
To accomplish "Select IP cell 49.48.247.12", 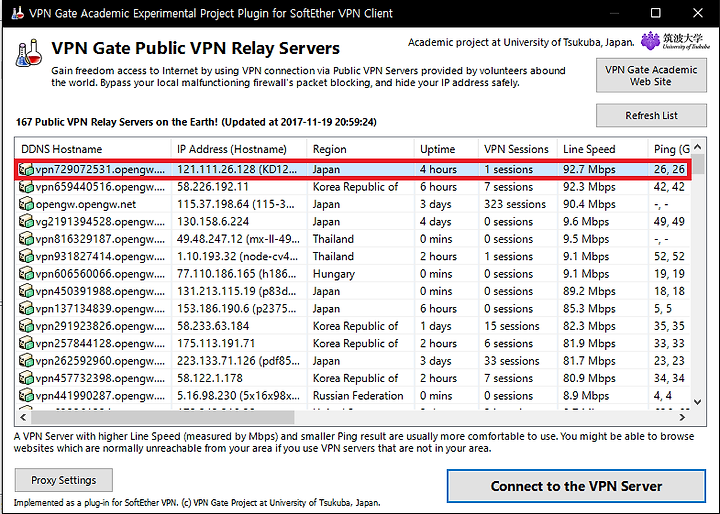I will (x=238, y=239).
